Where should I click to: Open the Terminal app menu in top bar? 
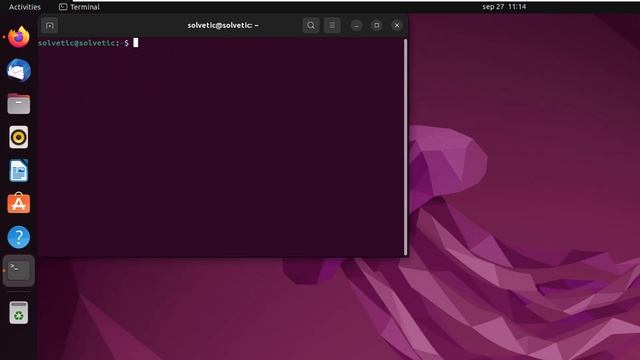pyautogui.click(x=80, y=7)
